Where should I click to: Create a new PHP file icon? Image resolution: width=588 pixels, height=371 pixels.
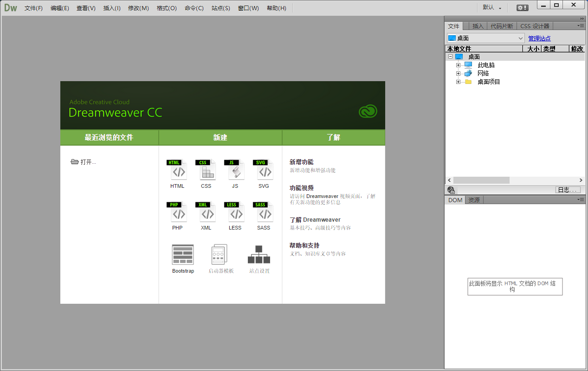pos(177,212)
